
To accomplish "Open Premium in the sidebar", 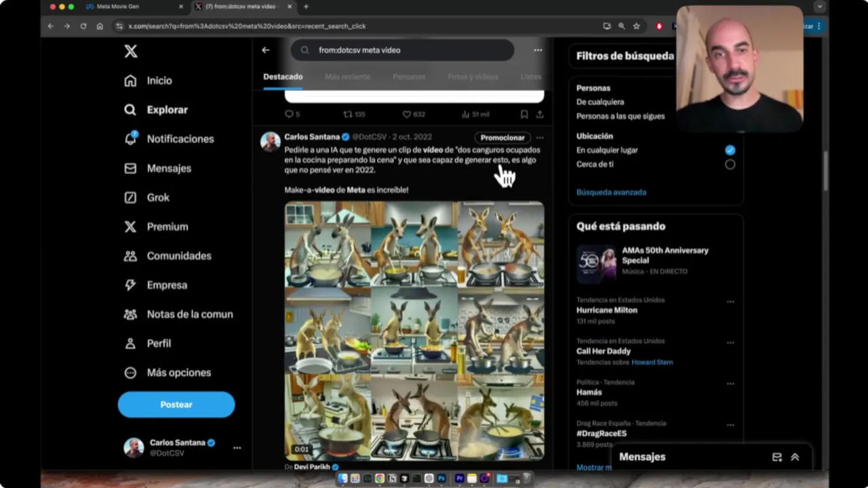I will coord(156,227).
